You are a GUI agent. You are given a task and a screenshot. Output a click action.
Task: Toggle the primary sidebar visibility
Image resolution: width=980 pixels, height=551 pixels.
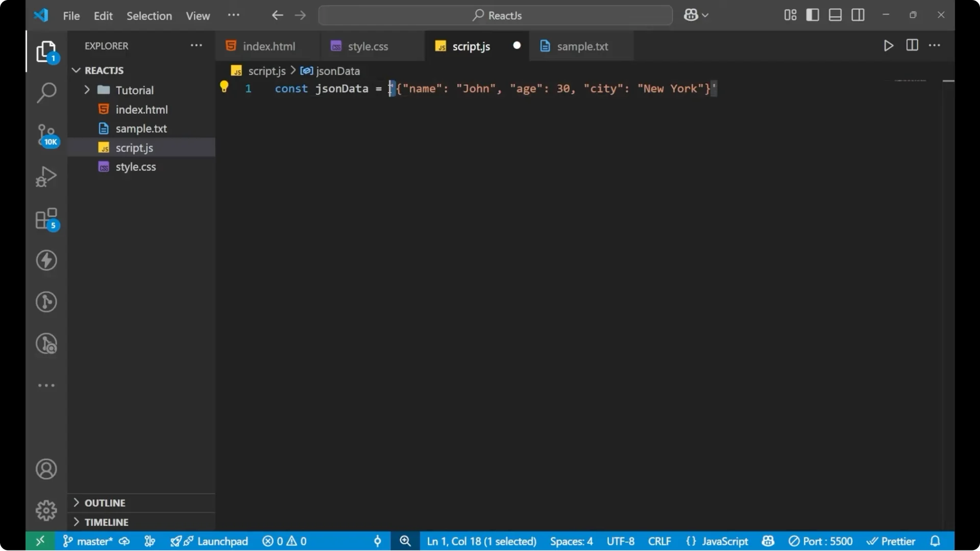[x=812, y=15]
